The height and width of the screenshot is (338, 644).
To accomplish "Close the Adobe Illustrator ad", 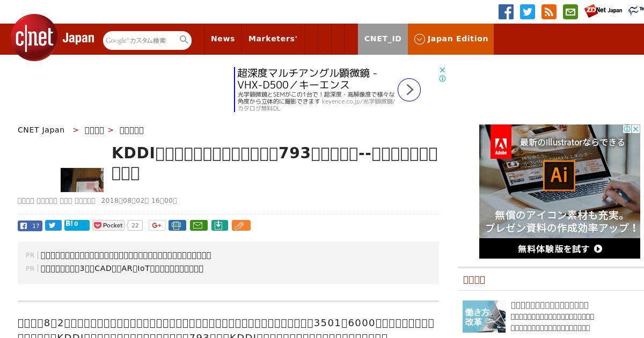I will point(635,129).
